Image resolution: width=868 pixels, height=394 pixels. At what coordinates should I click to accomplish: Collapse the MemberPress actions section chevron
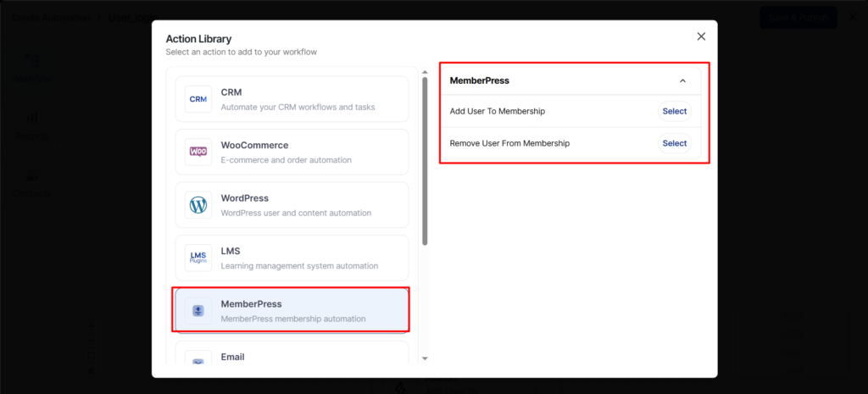(x=683, y=80)
